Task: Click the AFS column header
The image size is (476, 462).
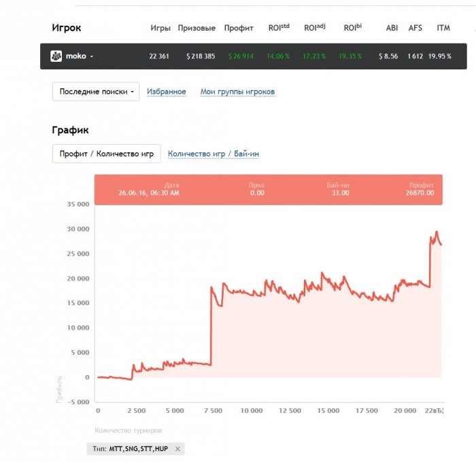Action: (415, 28)
